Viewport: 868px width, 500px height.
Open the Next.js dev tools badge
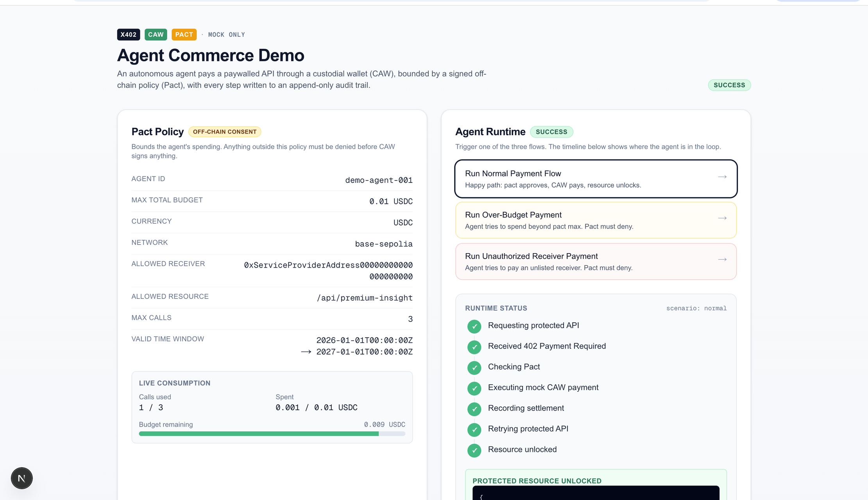coord(21,478)
